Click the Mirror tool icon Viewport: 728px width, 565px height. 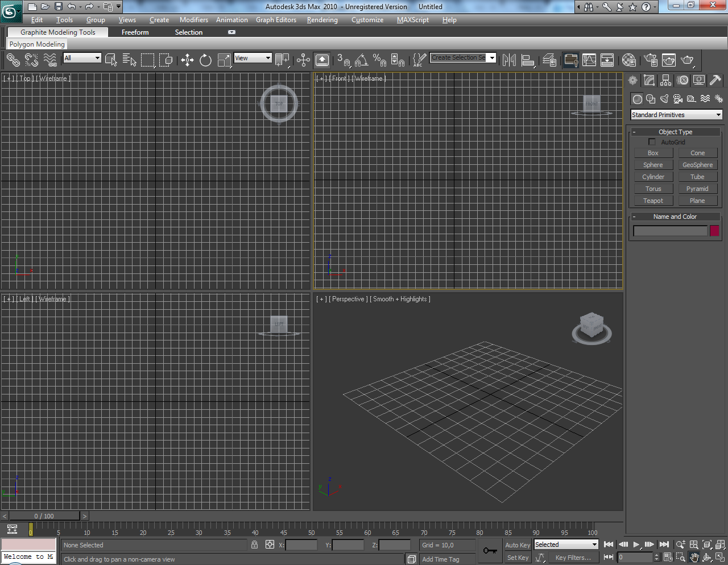tap(510, 60)
